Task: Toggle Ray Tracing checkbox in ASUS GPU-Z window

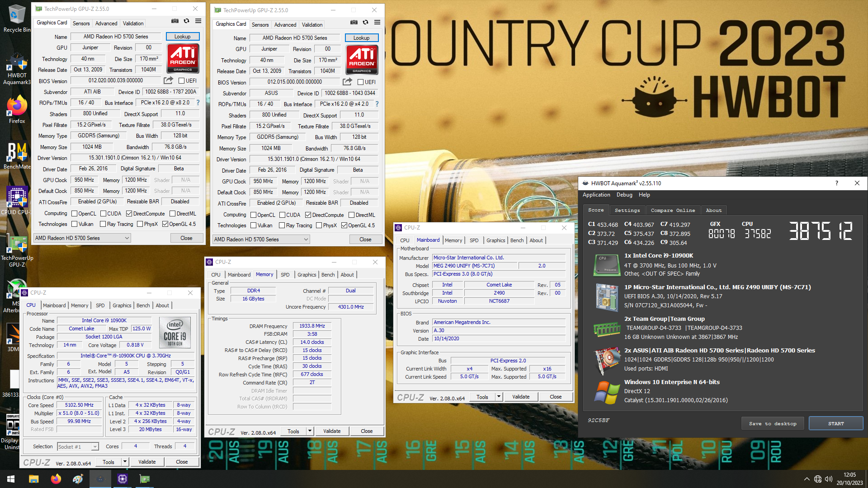Action: tap(282, 225)
